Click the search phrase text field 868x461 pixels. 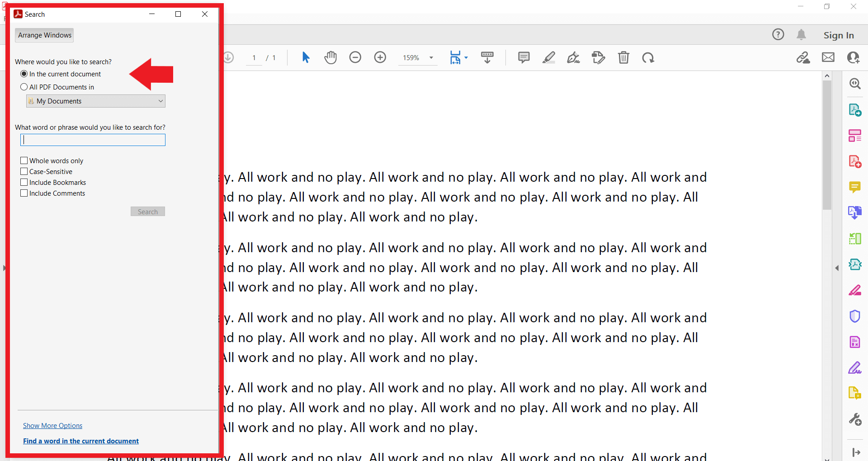[93, 140]
